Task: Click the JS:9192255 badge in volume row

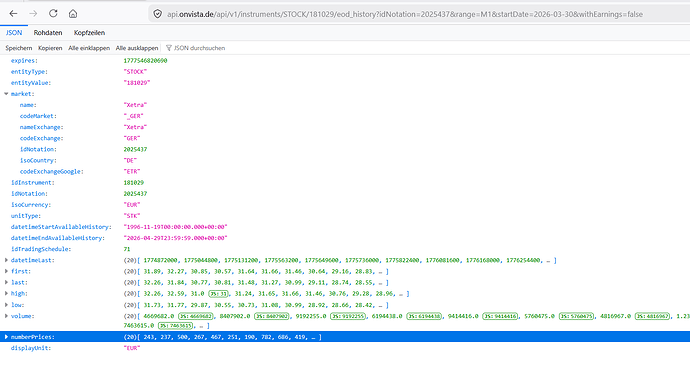Action: click(x=348, y=316)
